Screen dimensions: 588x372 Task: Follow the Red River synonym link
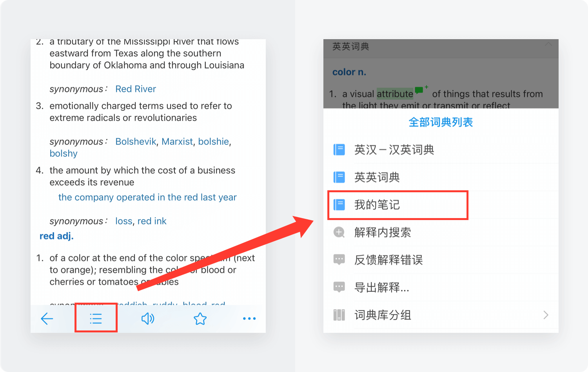(x=136, y=89)
